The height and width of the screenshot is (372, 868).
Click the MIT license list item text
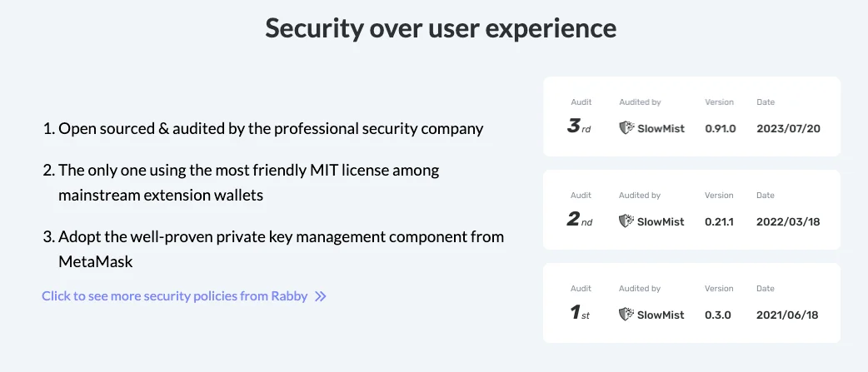[250, 182]
